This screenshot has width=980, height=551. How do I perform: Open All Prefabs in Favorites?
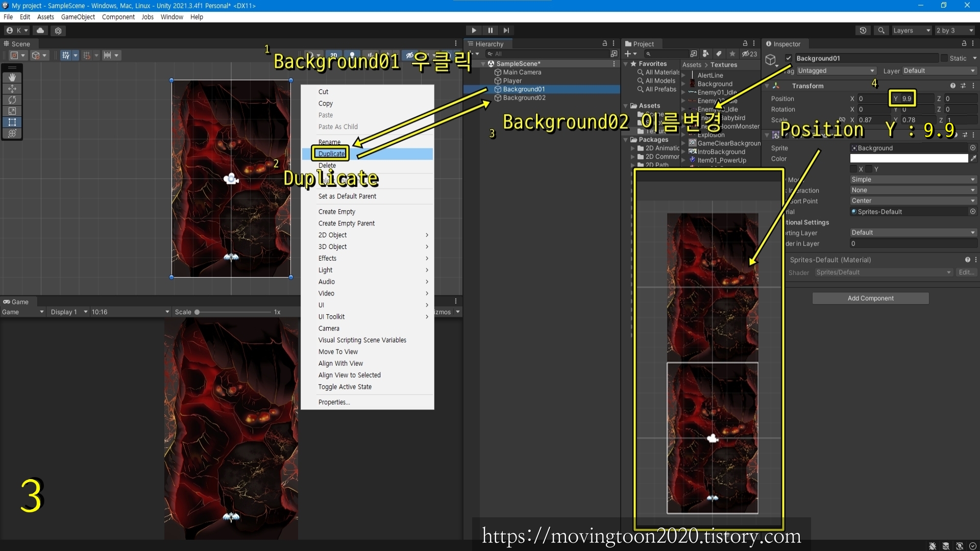(x=660, y=89)
